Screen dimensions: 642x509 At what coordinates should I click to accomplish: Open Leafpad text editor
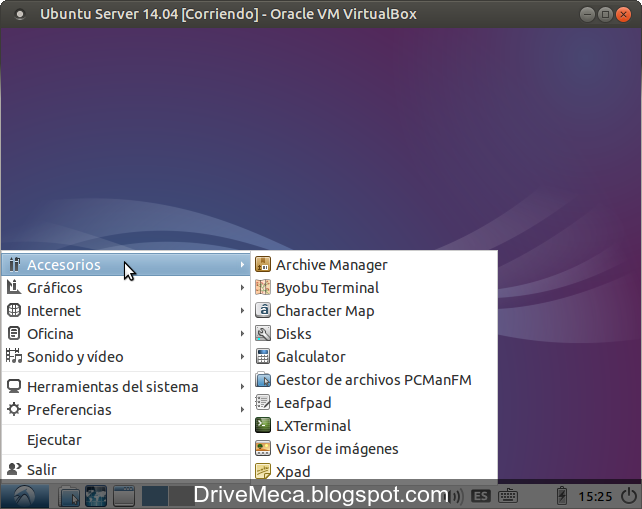(x=374, y=403)
